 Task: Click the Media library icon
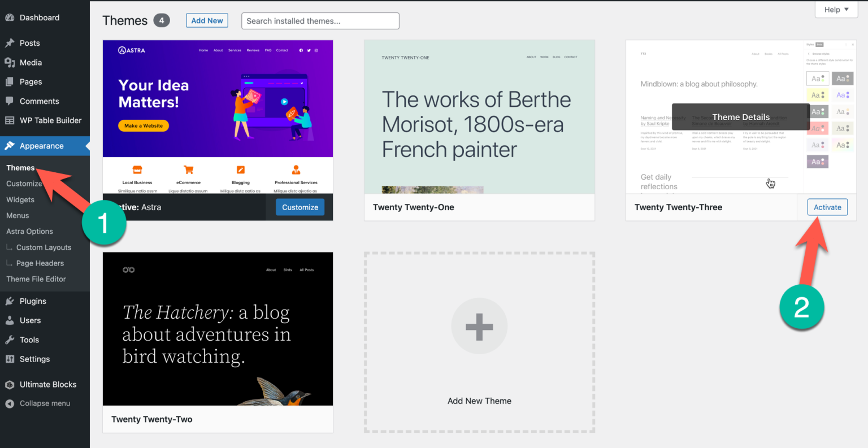pyautogui.click(x=10, y=63)
